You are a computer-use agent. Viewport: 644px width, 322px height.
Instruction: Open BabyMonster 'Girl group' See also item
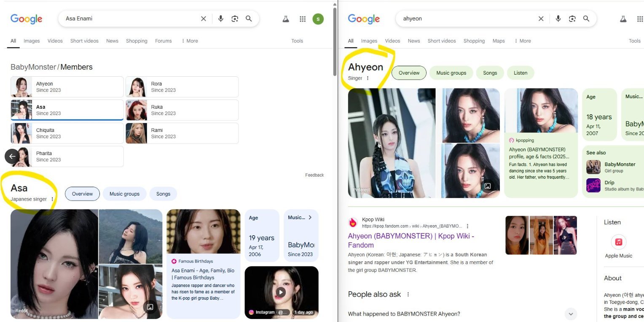click(x=614, y=167)
